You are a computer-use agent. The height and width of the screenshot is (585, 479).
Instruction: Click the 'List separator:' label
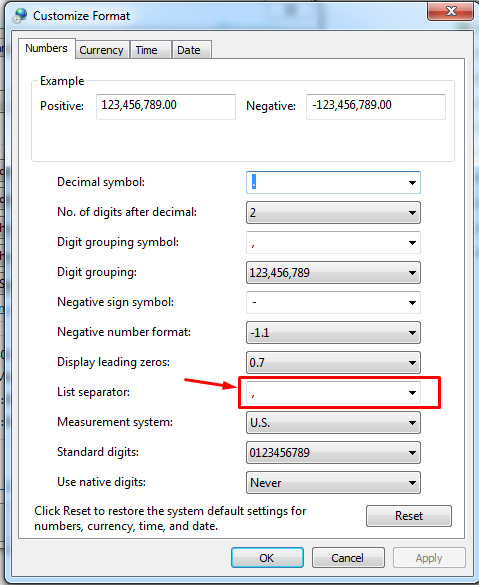(x=93, y=392)
